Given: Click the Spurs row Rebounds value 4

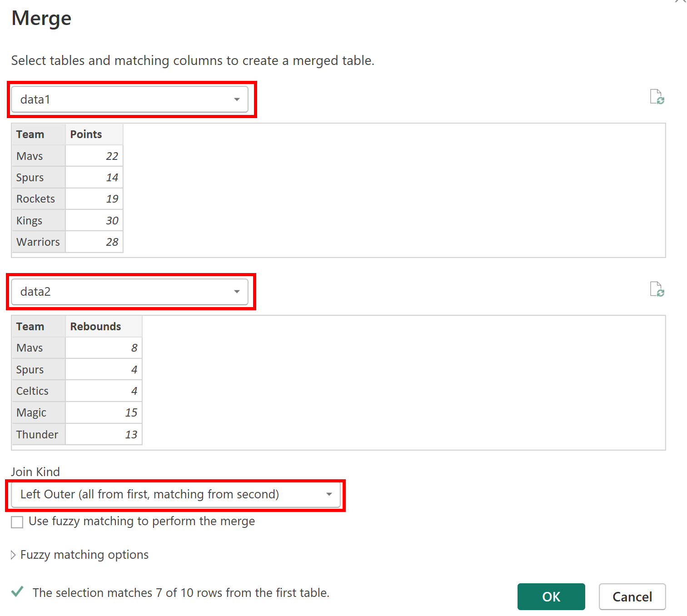Looking at the screenshot, I should tap(104, 369).
